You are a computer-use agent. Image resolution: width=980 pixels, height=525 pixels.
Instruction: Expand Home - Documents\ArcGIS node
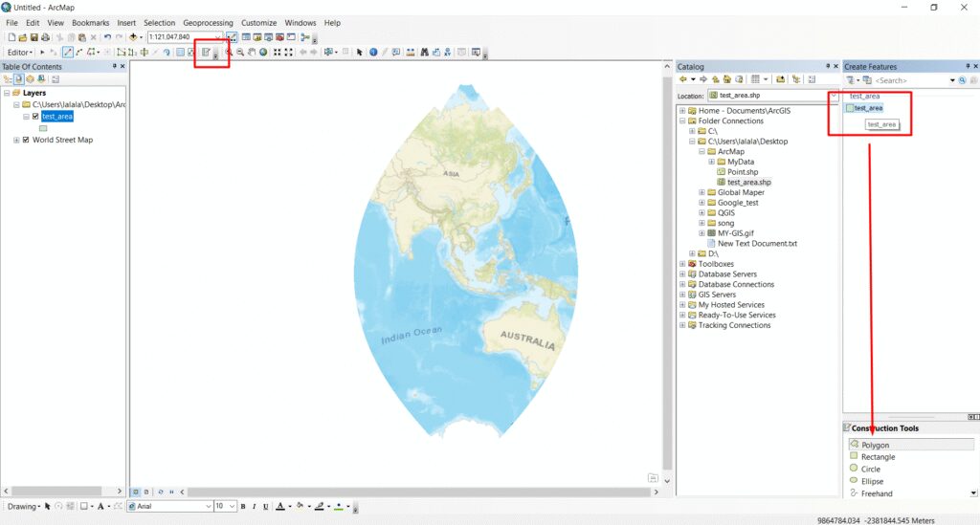(x=682, y=111)
